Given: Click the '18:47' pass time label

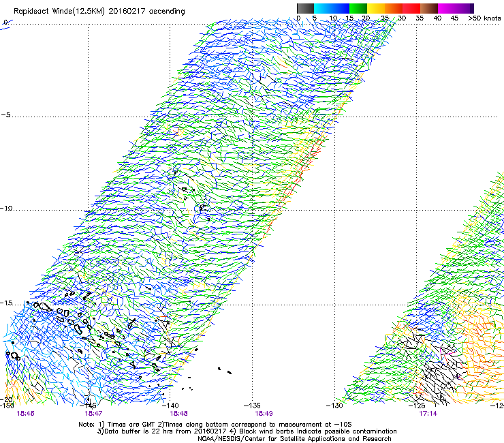Looking at the screenshot, I should click(x=93, y=414).
